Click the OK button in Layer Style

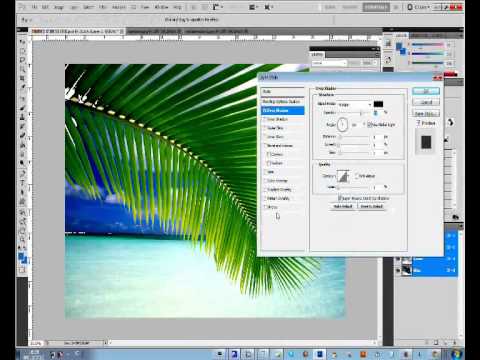[426, 91]
